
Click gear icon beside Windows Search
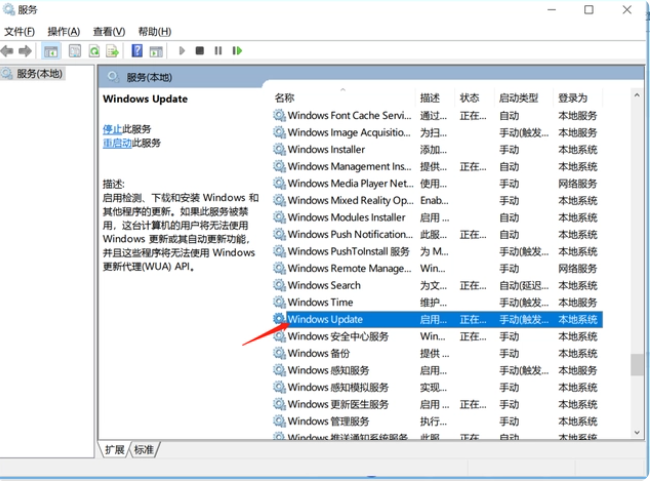click(x=279, y=285)
